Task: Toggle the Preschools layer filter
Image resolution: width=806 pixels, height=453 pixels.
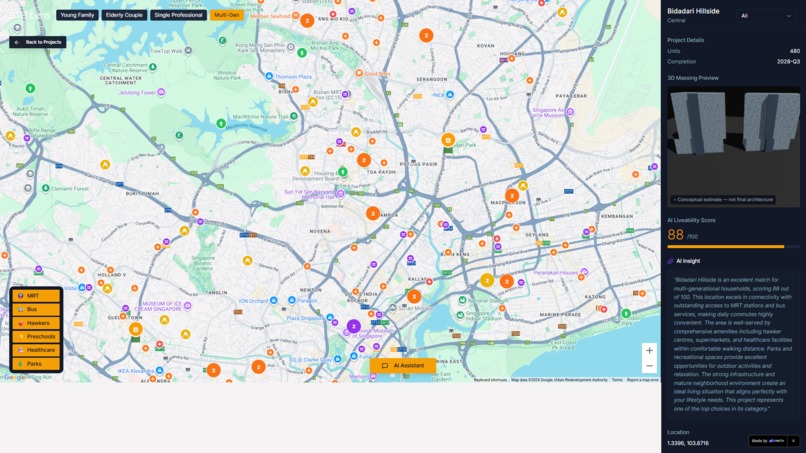Action: click(36, 336)
